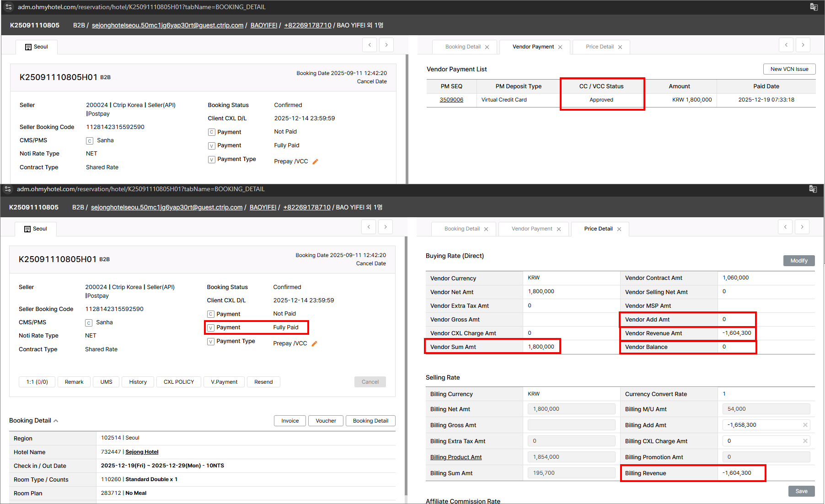Clear the Billing Add Amt field with X
Image resolution: width=825 pixels, height=504 pixels.
click(805, 425)
